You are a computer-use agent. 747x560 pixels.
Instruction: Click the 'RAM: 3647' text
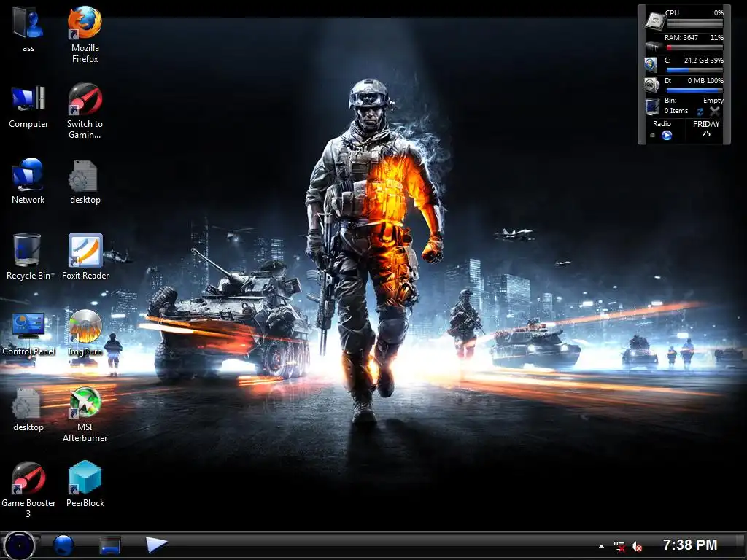(681, 38)
